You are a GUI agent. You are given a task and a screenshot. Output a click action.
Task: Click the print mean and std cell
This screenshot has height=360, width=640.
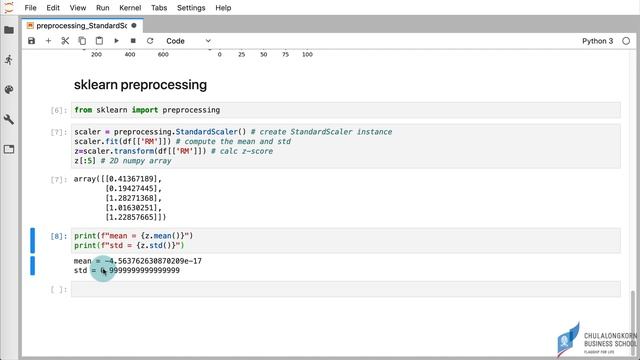[x=345, y=240]
